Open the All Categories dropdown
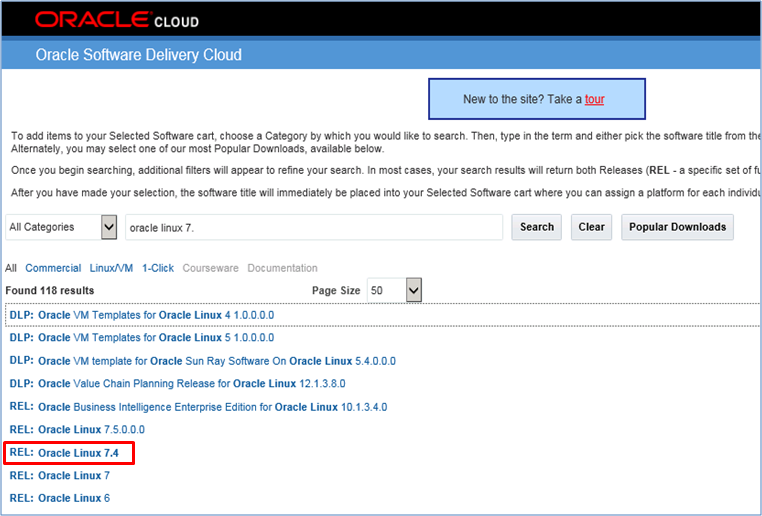Viewport: 762px width, 516px height. click(x=61, y=227)
